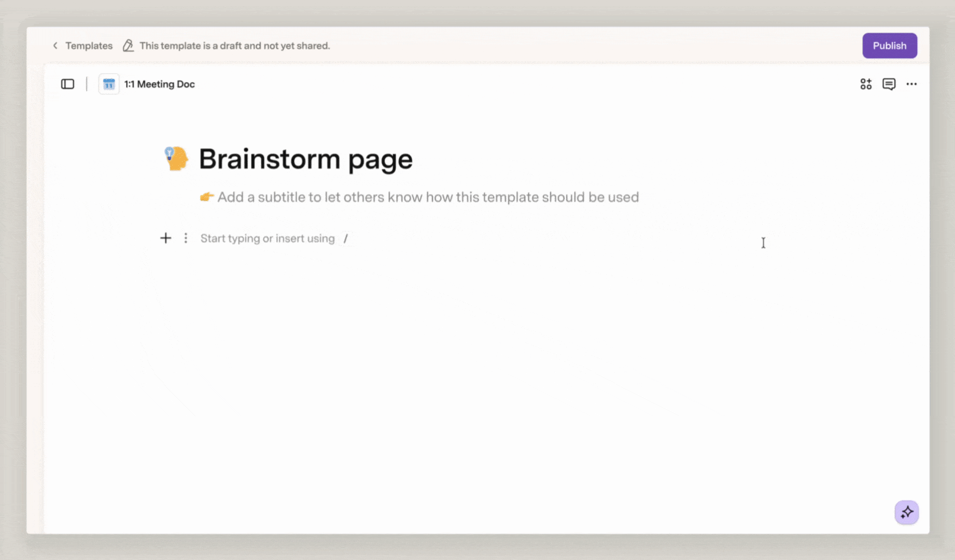Toggle the sidebar panel icon
955x560 pixels.
(67, 84)
